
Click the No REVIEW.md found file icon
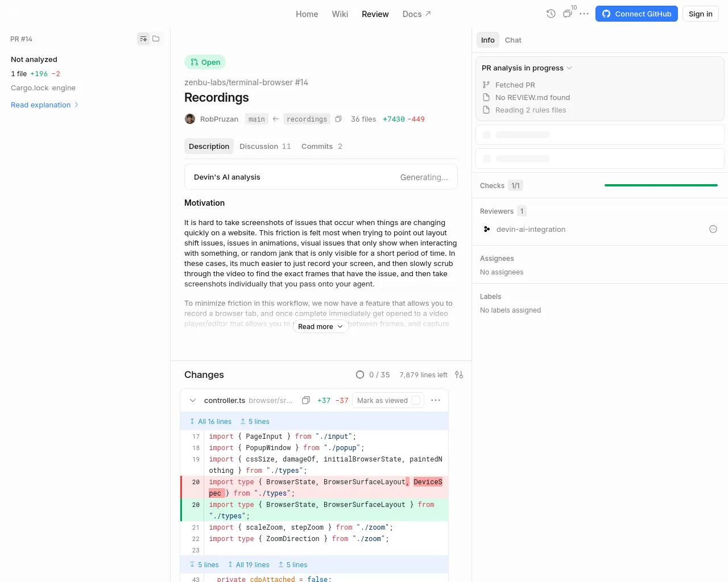point(486,97)
